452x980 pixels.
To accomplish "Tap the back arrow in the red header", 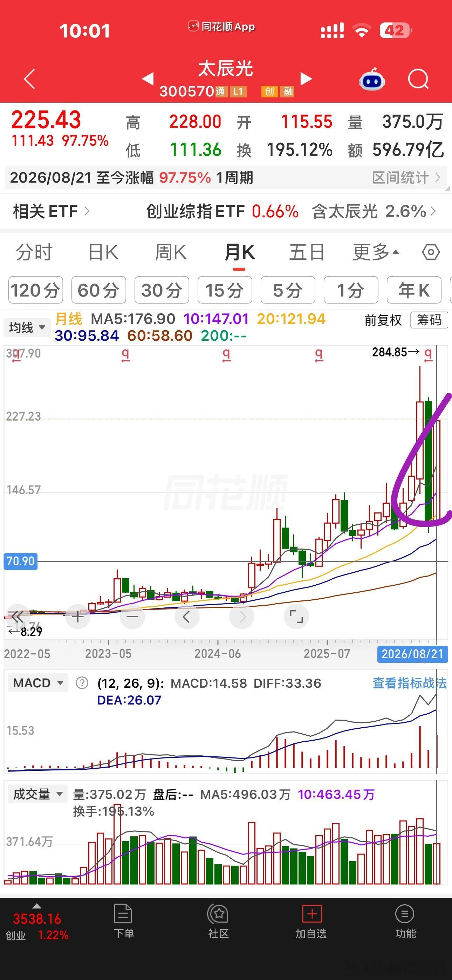I will click(x=29, y=79).
